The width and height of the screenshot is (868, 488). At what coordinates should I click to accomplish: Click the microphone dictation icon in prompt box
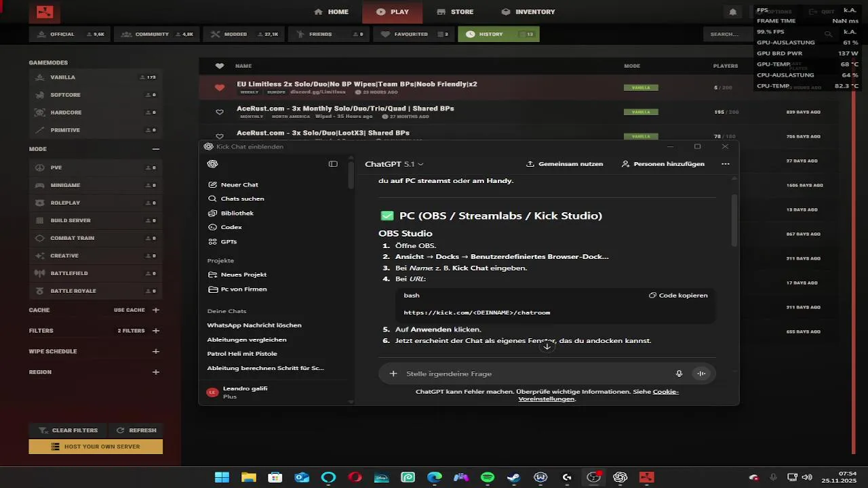pos(679,373)
